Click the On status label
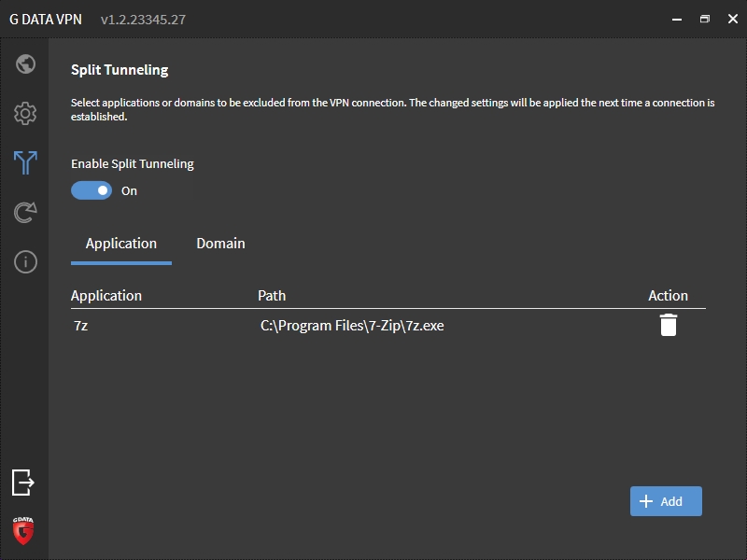Image resolution: width=747 pixels, height=560 pixels. [129, 191]
